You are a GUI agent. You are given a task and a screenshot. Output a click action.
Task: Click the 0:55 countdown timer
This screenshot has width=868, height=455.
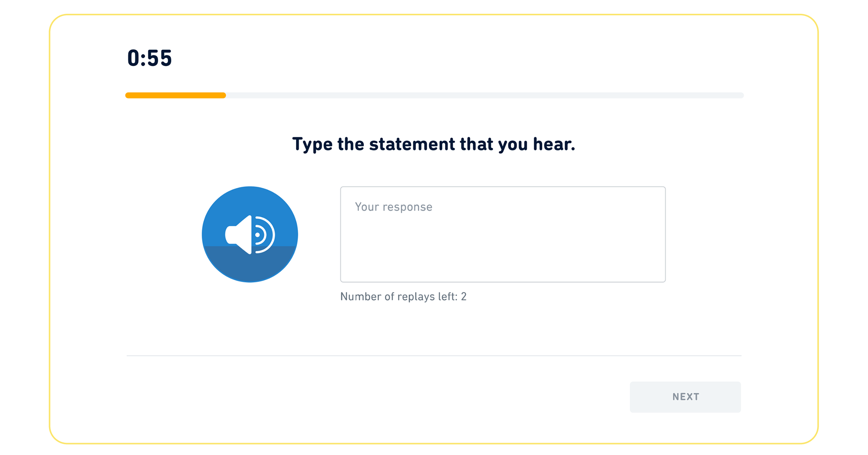click(x=149, y=58)
